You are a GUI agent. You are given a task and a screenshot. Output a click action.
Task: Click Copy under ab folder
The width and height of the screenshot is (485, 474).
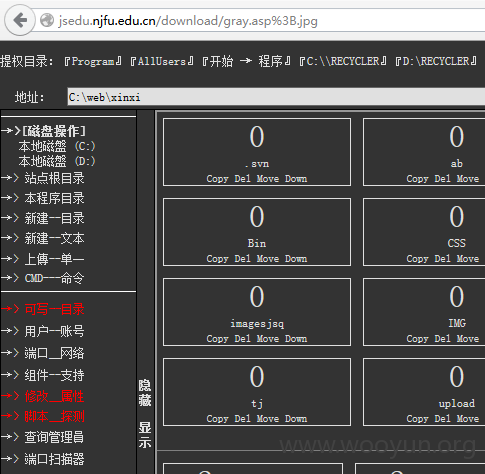point(417,179)
